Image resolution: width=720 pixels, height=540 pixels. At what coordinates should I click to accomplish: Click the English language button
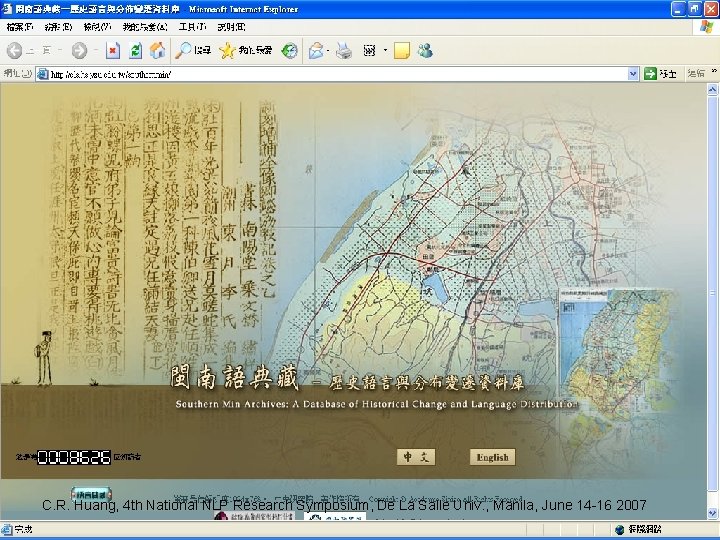point(492,457)
